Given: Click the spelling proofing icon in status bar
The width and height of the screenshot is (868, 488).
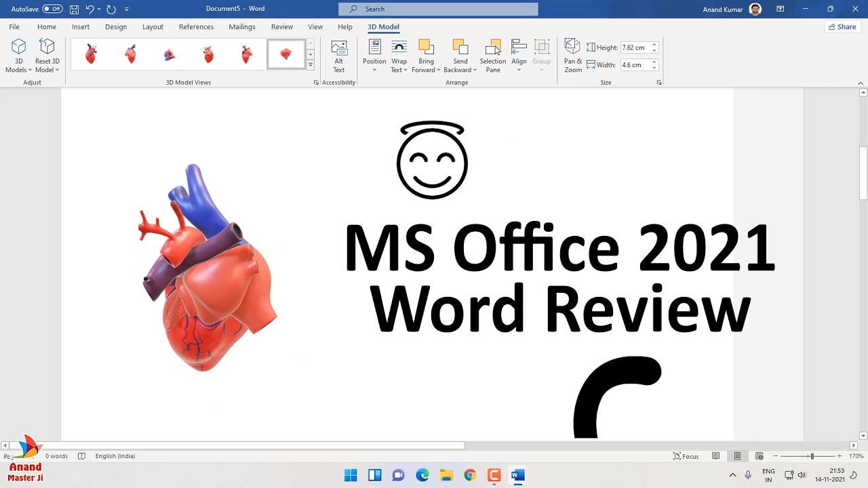Looking at the screenshot, I should pos(82,456).
